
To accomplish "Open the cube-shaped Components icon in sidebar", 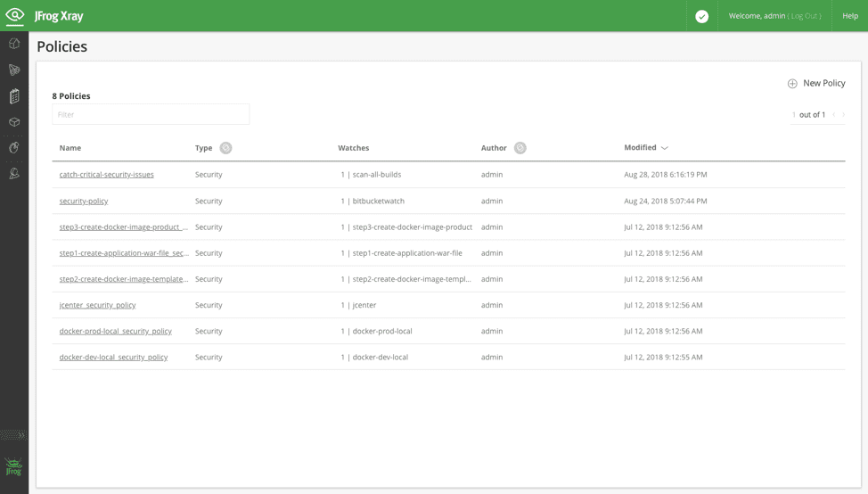I will (x=14, y=122).
